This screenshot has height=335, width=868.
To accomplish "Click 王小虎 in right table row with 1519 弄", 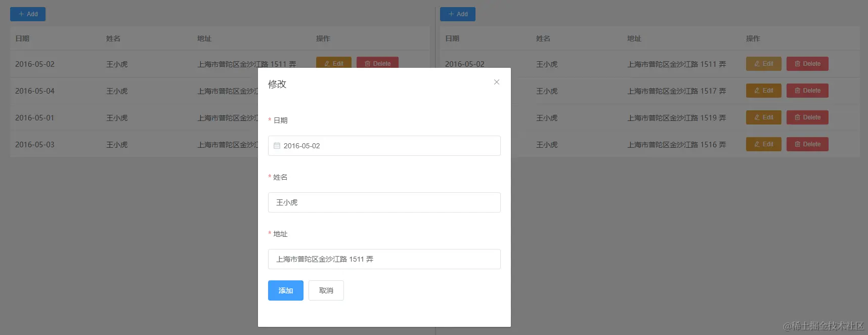I will [x=547, y=118].
